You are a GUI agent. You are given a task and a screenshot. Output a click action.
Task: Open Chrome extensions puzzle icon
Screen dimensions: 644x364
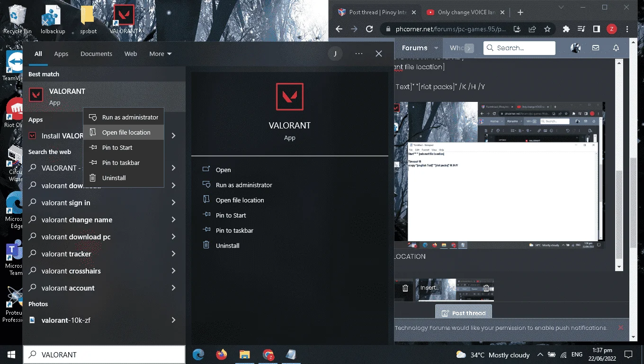click(566, 29)
